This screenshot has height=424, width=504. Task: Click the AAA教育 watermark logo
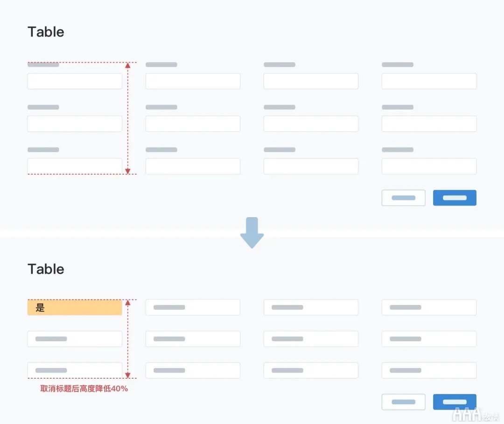(476, 414)
